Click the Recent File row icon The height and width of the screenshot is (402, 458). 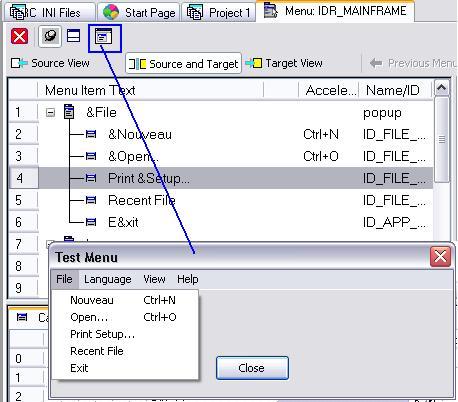tap(91, 200)
